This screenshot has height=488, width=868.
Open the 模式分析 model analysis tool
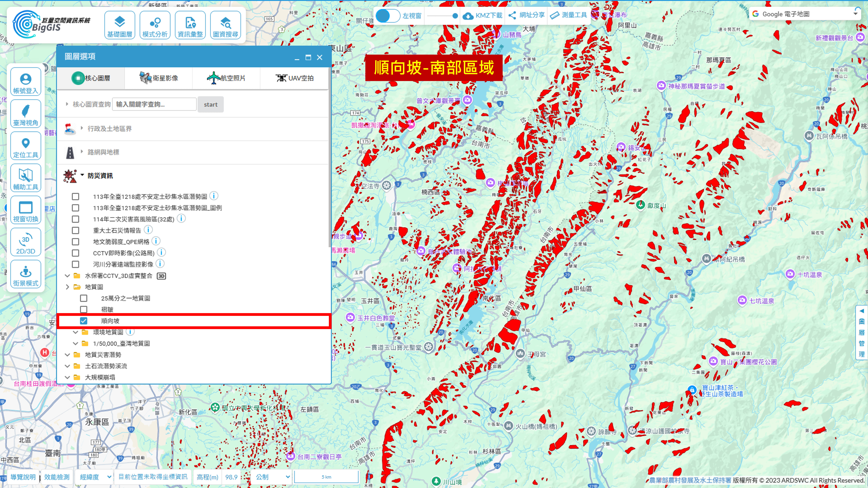(155, 25)
